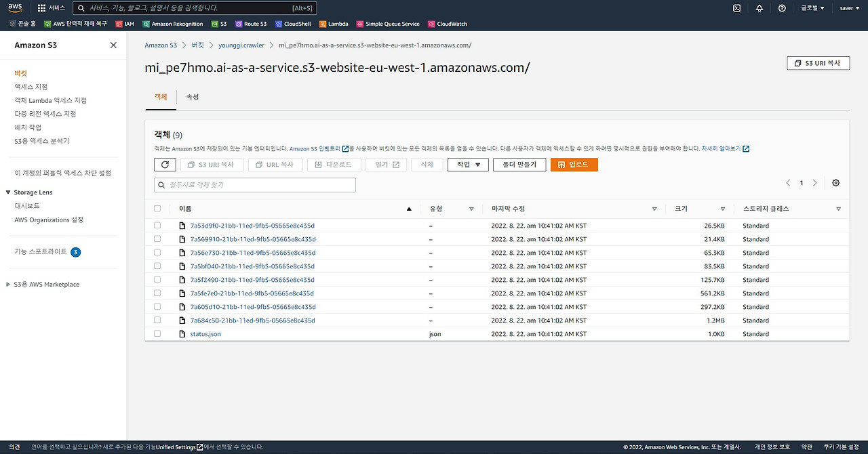The height and width of the screenshot is (454, 868).
Task: Open 의견 feedback in the footer
Action: [x=14, y=447]
